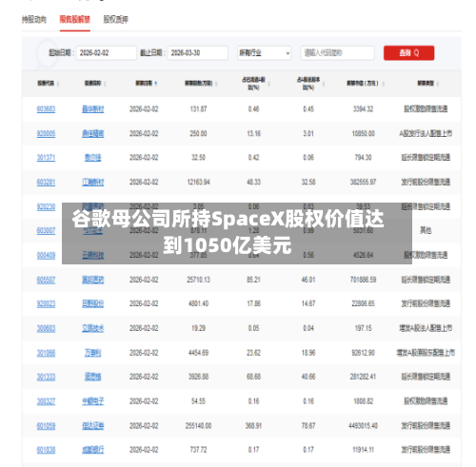
Task: Select percentage cell 368.91
Action: [253, 426]
